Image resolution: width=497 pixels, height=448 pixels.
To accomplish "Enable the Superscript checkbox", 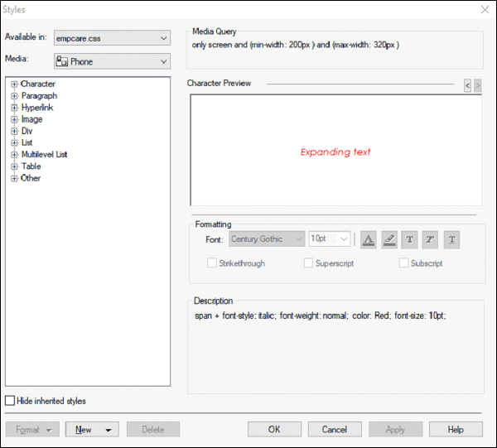I will tap(308, 263).
